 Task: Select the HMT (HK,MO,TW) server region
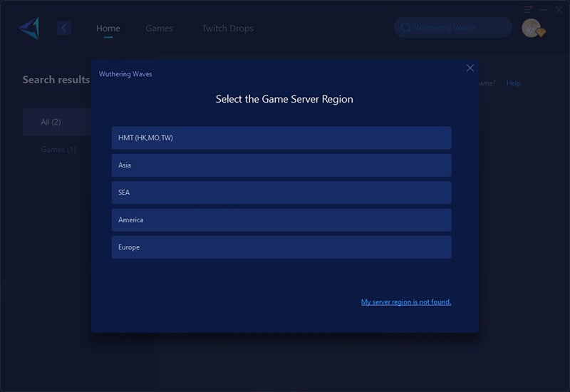tap(281, 138)
